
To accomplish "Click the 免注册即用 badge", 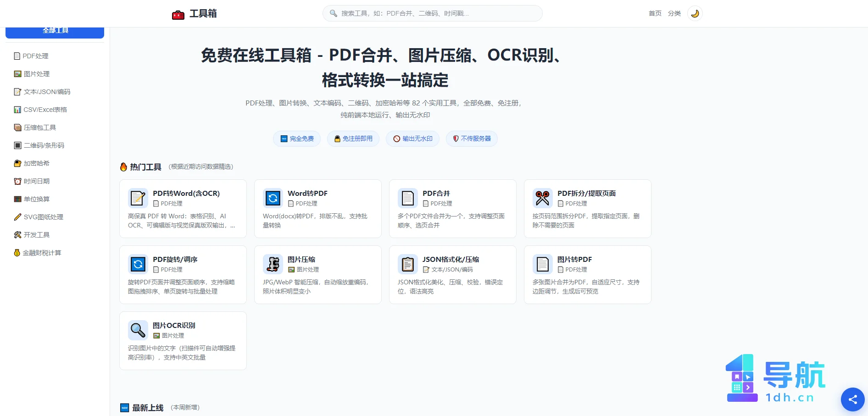I will pos(353,139).
